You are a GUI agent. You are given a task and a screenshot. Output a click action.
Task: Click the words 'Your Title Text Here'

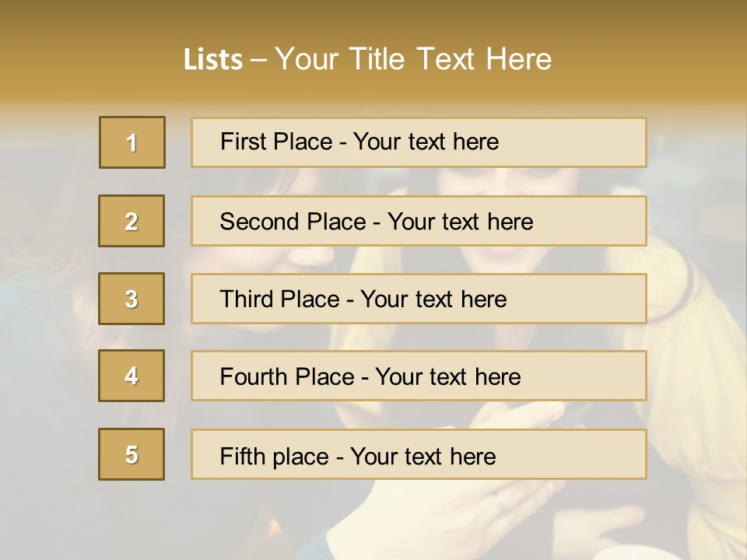pyautogui.click(x=413, y=59)
